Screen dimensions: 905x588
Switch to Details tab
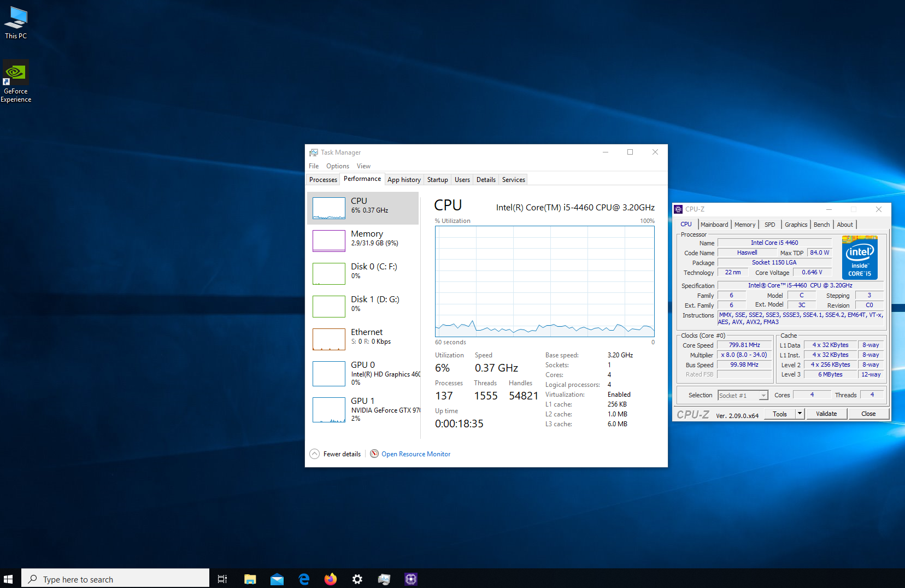[x=486, y=180]
